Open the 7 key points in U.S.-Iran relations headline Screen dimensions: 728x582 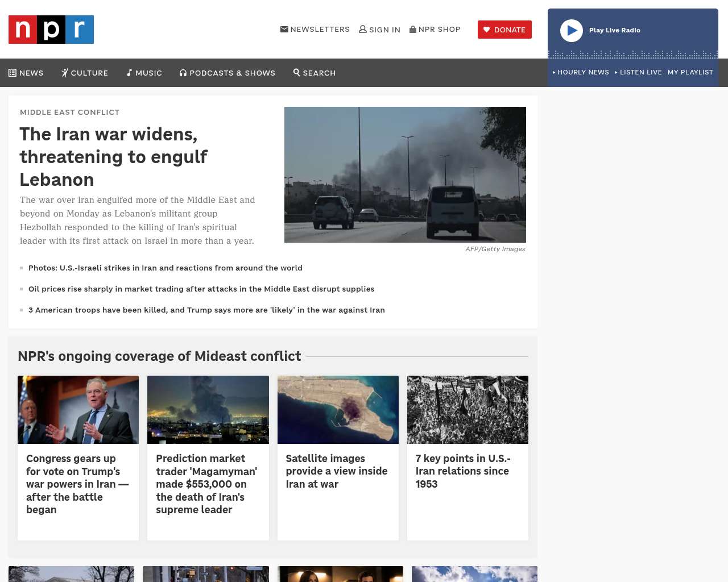463,471
